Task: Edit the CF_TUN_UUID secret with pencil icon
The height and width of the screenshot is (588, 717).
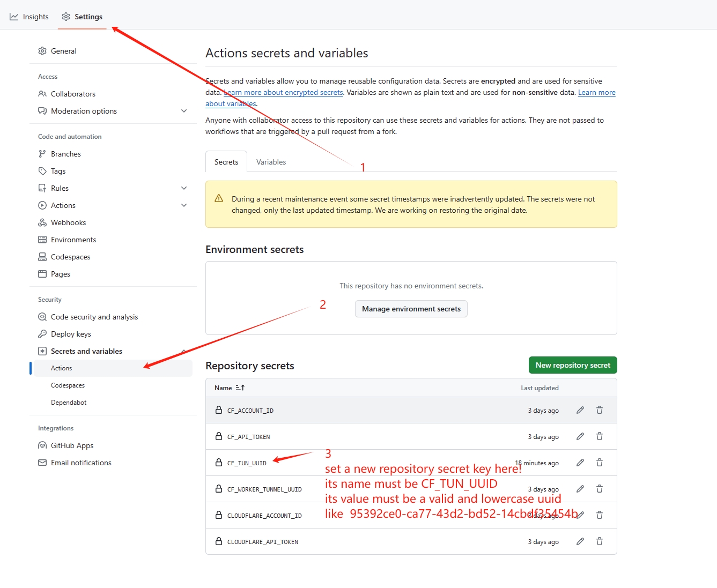Action: (580, 463)
